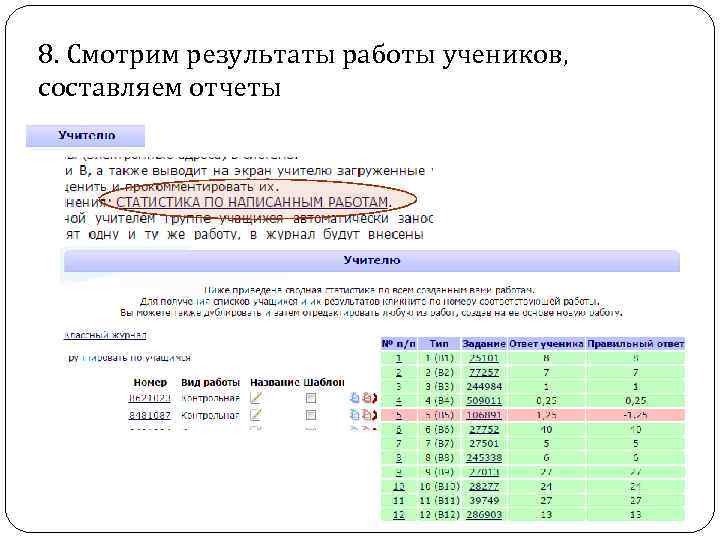Click the blue copy icon in the first work row
The image size is (720, 540).
(354, 398)
